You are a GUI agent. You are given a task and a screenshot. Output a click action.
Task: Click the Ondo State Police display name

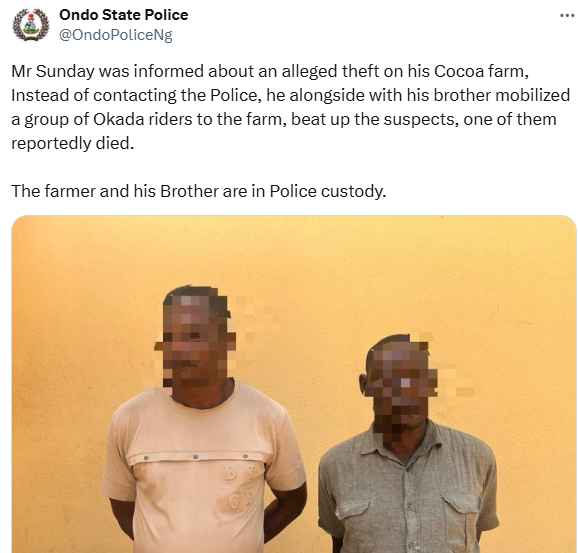(123, 15)
